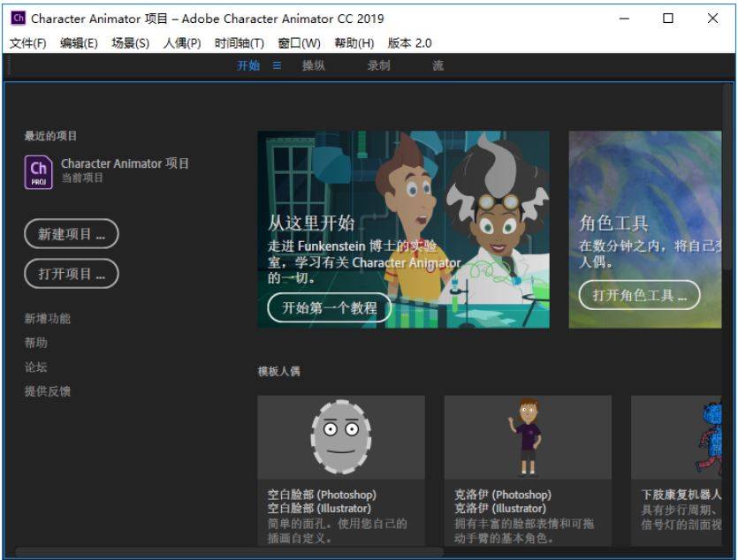Click the 空白脸部 (Photoshop) link
The height and width of the screenshot is (560, 738).
[x=322, y=495]
